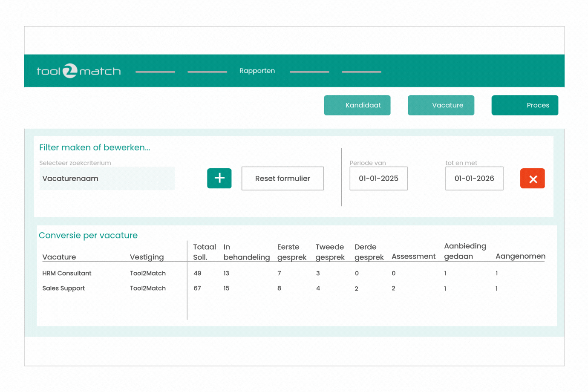The image size is (588, 392).
Task: Open the Rapporten menu item
Action: pos(257,71)
